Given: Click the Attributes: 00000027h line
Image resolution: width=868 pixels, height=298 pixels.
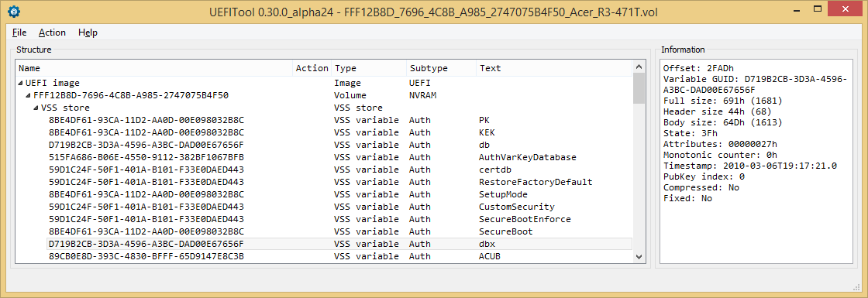Looking at the screenshot, I should click(720, 144).
